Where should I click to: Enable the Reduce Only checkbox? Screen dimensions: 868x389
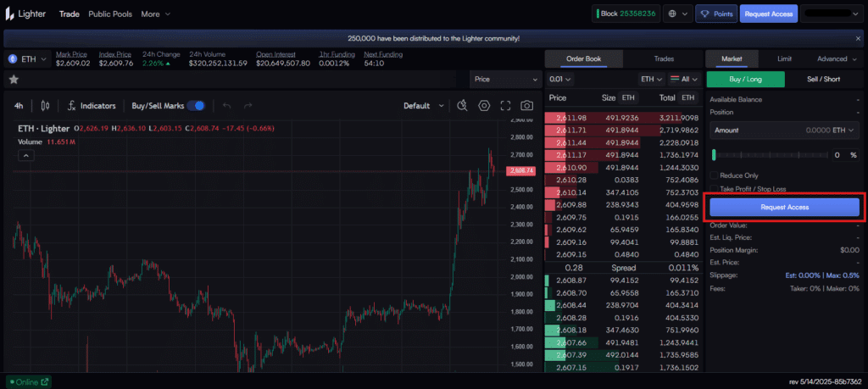click(715, 175)
